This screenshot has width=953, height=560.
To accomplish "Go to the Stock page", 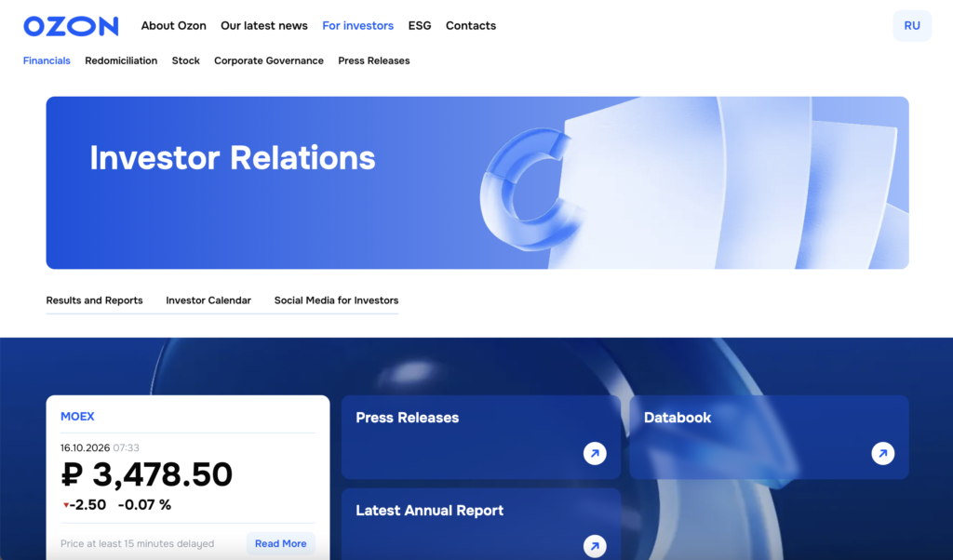I will pos(186,60).
